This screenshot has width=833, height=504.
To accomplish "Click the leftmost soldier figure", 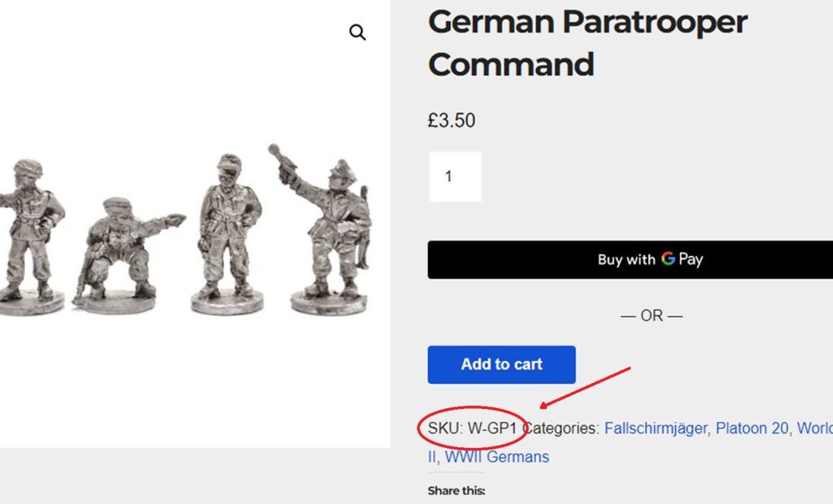I will point(28,232).
